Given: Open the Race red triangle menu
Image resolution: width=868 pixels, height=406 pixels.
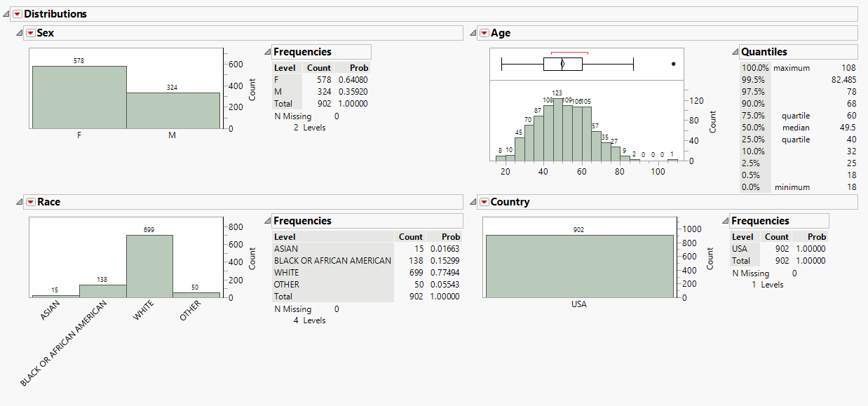Looking at the screenshot, I should pyautogui.click(x=30, y=202).
